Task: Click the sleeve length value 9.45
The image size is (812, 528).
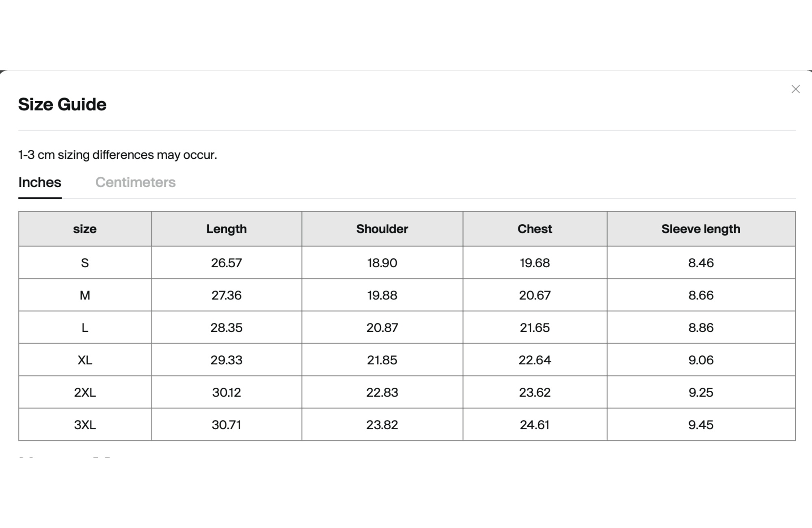Action: (x=701, y=425)
